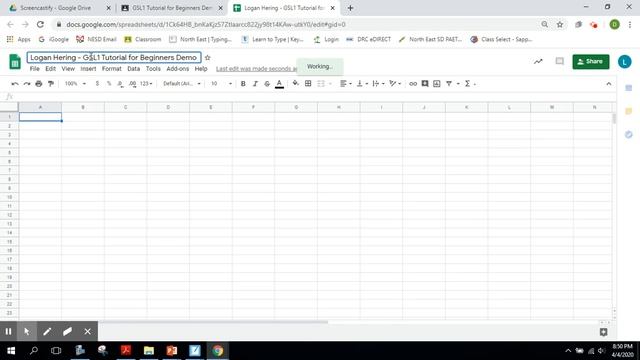The image size is (640, 360).
Task: Open text rotation dropdown
Action: [395, 84]
